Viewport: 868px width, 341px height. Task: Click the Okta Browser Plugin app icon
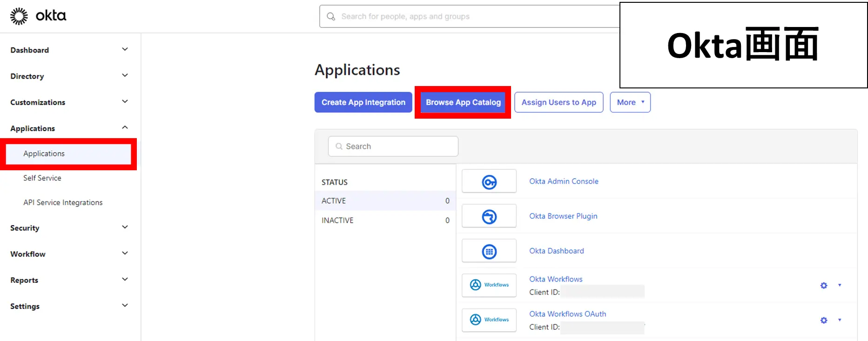click(489, 216)
